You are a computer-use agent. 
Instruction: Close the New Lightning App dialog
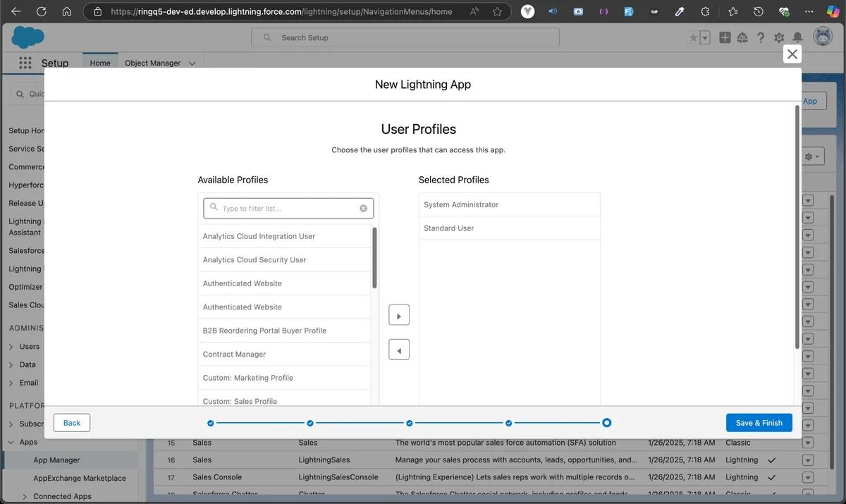click(x=792, y=54)
